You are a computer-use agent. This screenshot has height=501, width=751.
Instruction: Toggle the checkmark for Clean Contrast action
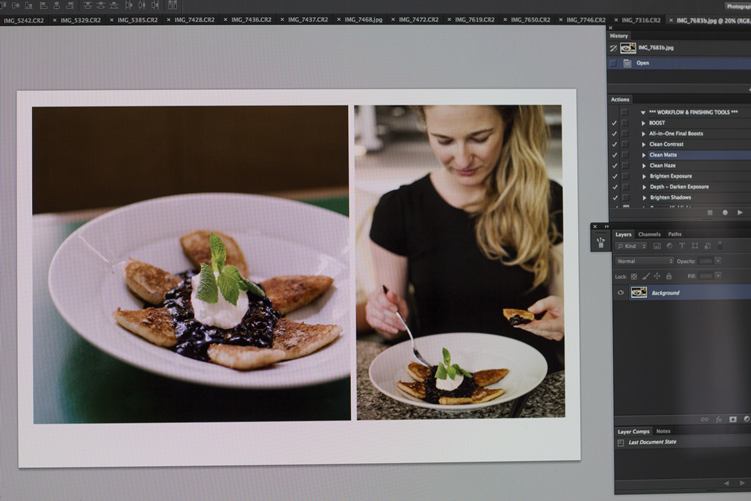click(614, 144)
